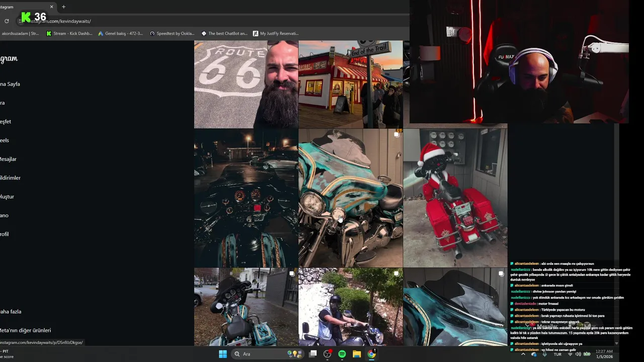Click the Kick logo overlay
The width and height of the screenshot is (644, 362).
(x=26, y=18)
